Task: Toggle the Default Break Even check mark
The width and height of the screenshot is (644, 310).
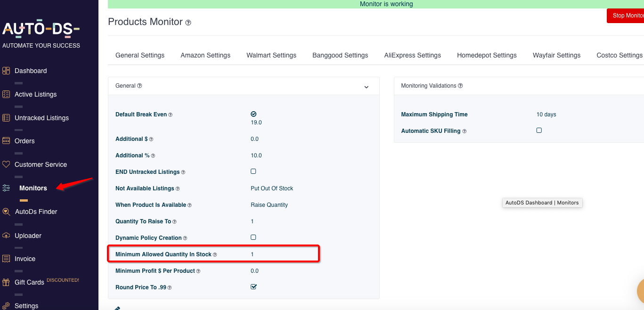Action: [253, 114]
